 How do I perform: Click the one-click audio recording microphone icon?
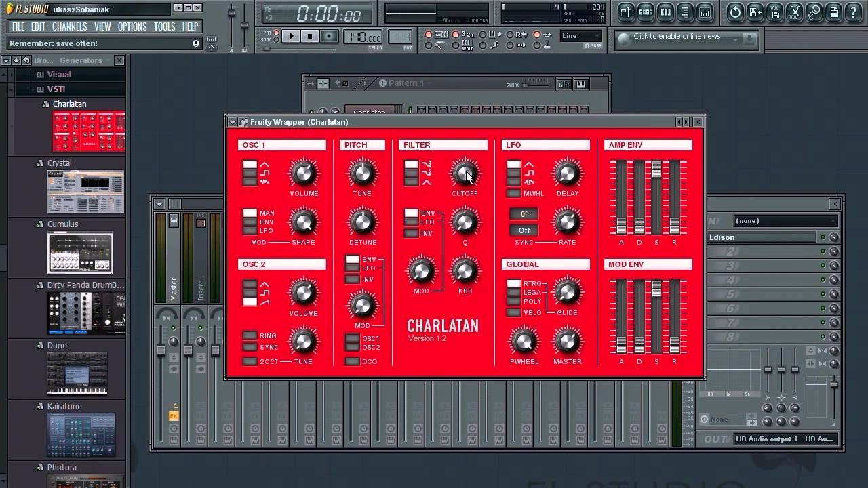[814, 12]
